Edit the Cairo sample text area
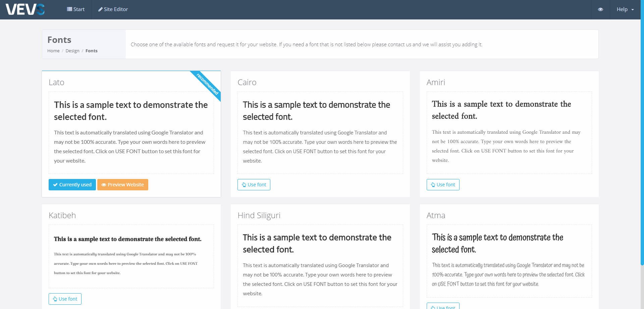This screenshot has width=644, height=309. 320,133
